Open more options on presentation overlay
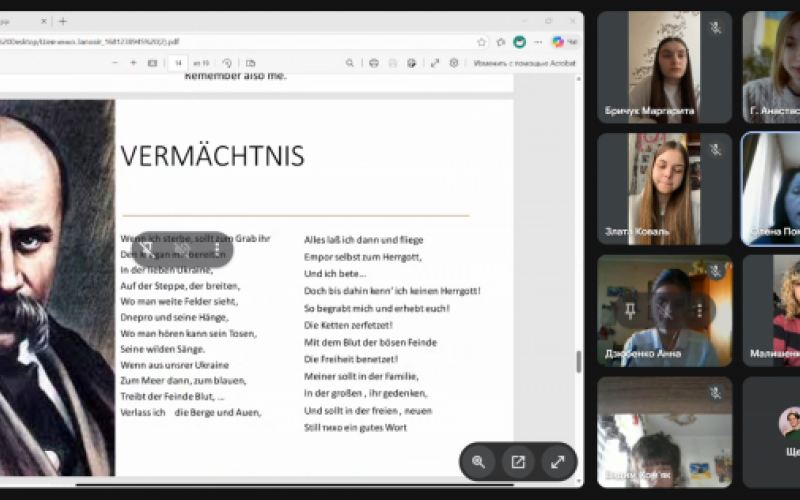Viewport: 800px width, 500px height. (x=217, y=248)
